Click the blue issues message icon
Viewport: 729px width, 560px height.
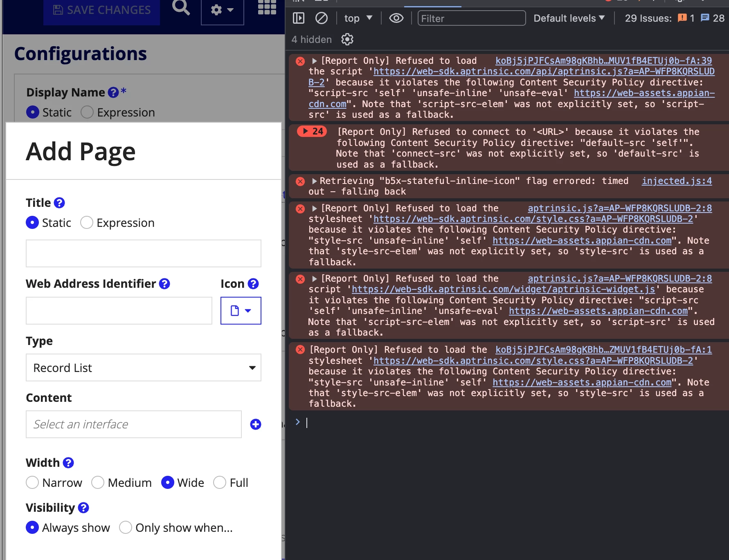coord(705,18)
